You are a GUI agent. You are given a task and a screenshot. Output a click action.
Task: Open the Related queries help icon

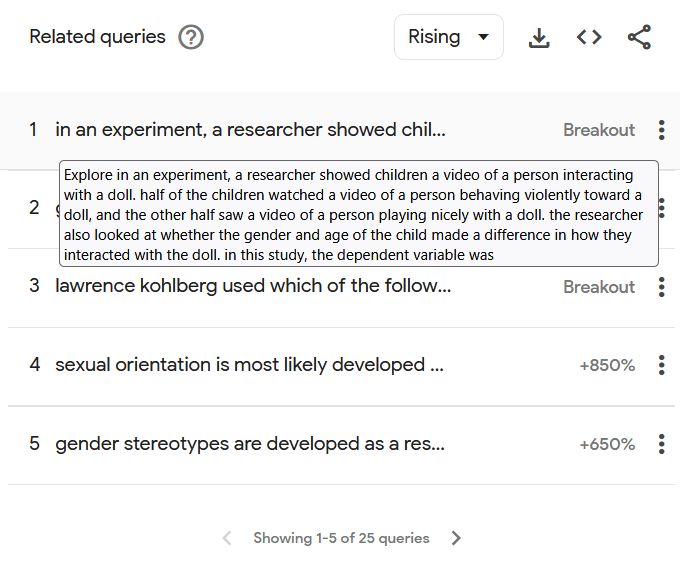(191, 38)
